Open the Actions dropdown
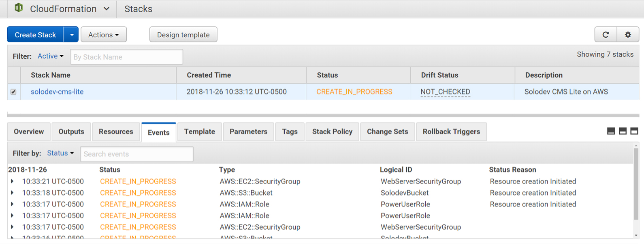Screen dimensions: 644x252 click(x=104, y=34)
